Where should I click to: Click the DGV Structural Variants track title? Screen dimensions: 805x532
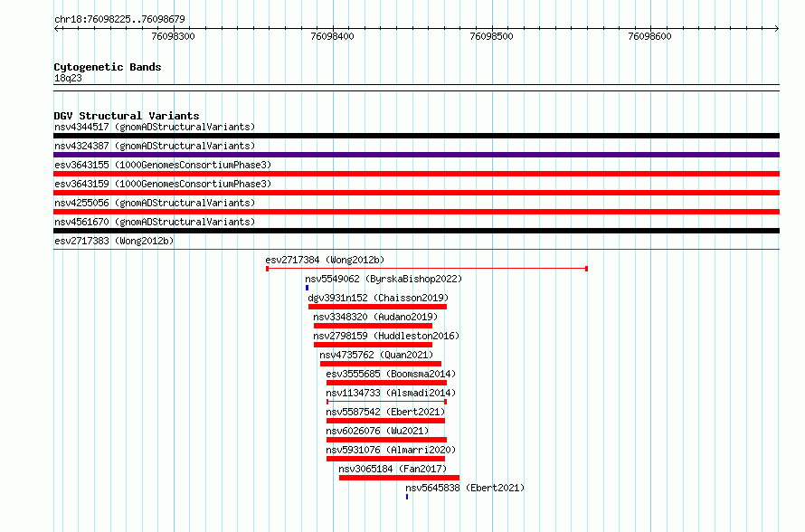pyautogui.click(x=127, y=116)
